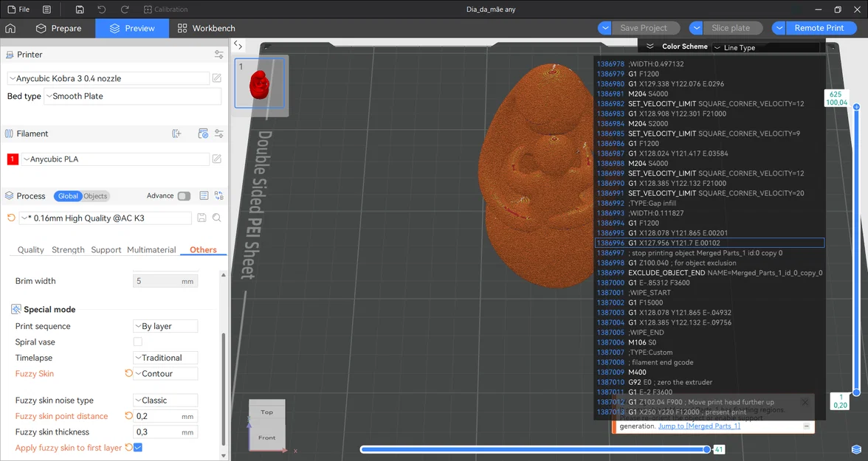868x461 pixels.
Task: Reset the Fuzzy Skin setting
Action: click(x=128, y=373)
